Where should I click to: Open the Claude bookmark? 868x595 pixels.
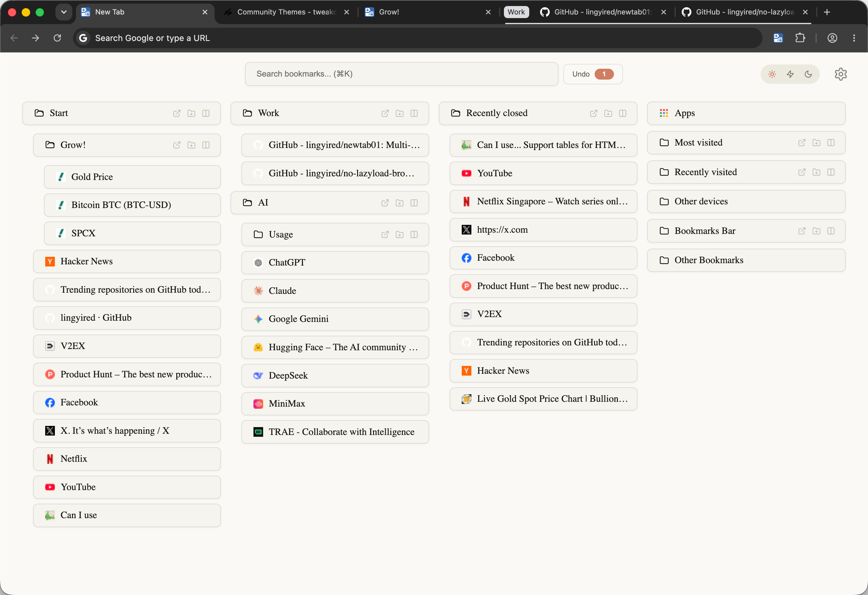tap(335, 291)
